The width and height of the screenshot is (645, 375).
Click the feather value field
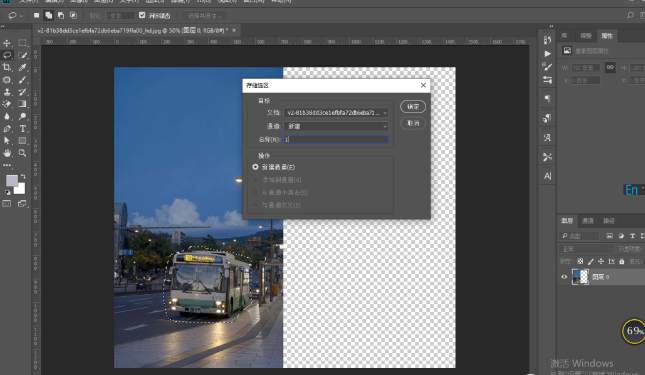coord(120,16)
